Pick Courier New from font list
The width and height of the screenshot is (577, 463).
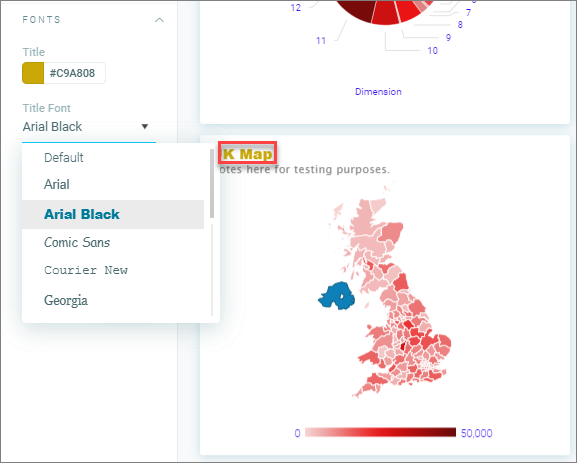[x=113, y=270]
